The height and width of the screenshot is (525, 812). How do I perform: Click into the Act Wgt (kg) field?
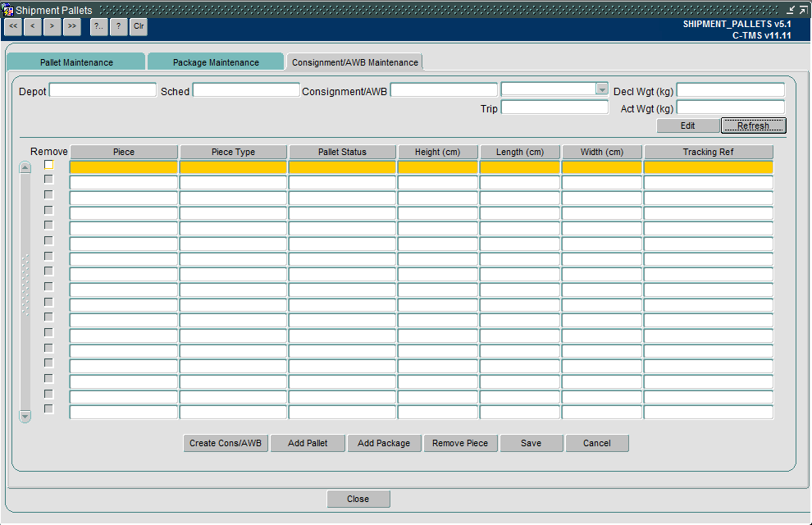tap(731, 107)
